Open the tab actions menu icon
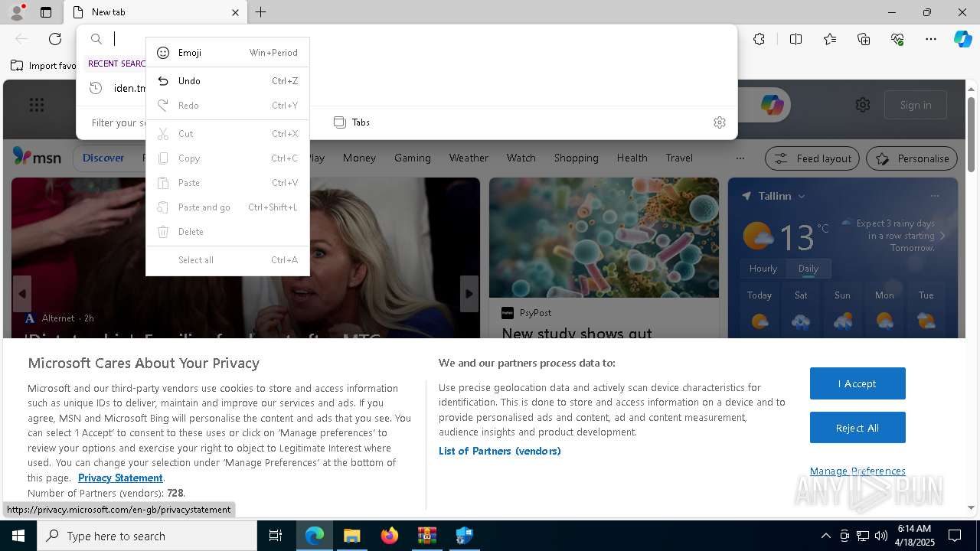 click(46, 12)
